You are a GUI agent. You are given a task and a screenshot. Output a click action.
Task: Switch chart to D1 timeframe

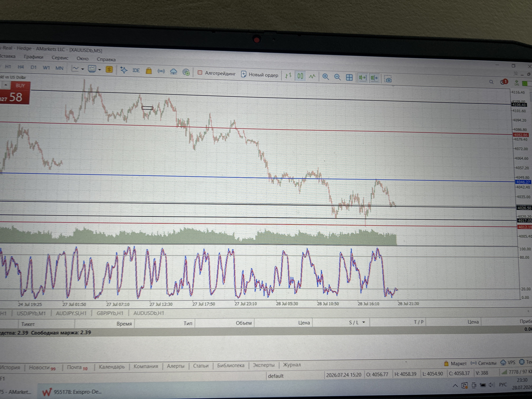point(33,67)
